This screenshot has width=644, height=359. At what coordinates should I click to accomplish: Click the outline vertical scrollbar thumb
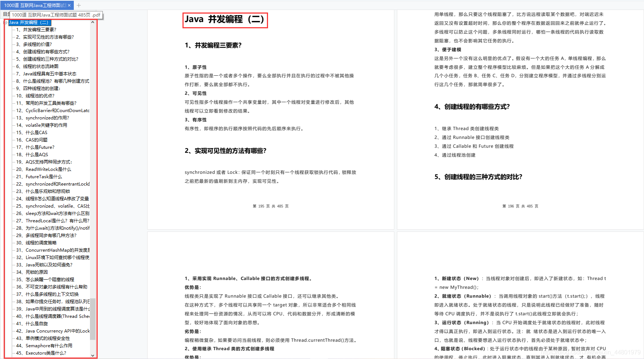[93, 319]
